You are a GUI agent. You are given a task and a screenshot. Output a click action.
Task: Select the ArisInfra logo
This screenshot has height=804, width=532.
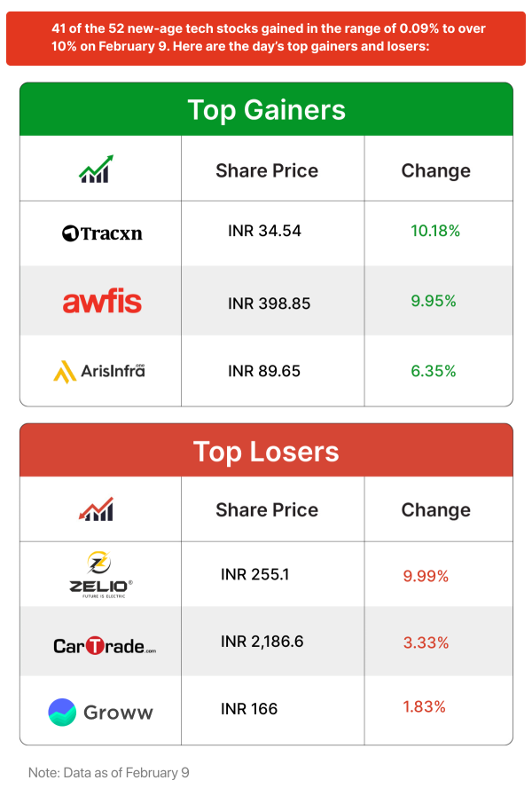99,370
